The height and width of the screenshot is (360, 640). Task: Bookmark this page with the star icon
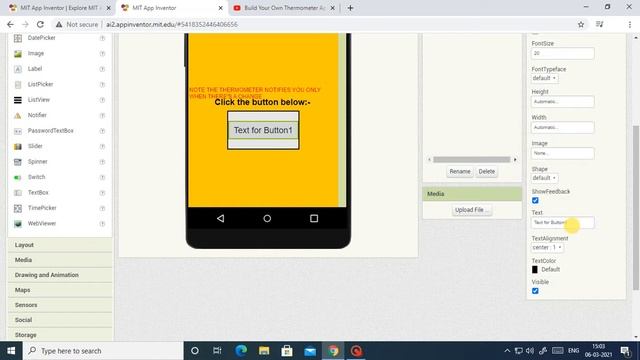point(581,24)
